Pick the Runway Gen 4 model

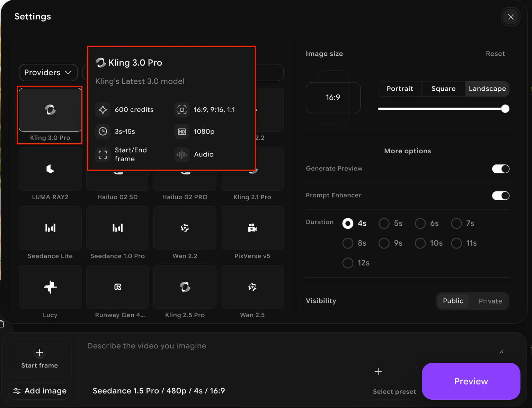[x=117, y=287]
